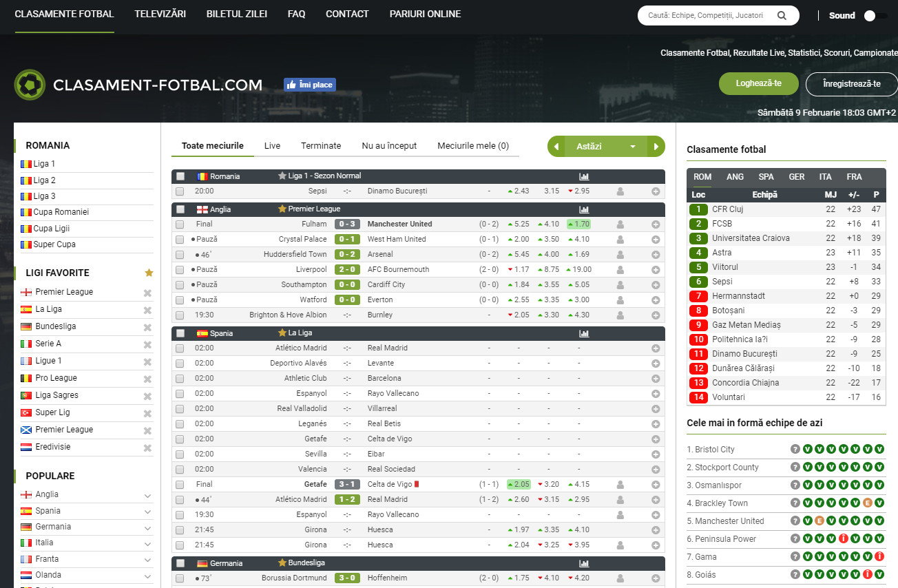Remove La Liga from the favorite leagues list
The width and height of the screenshot is (898, 588).
pos(147,311)
